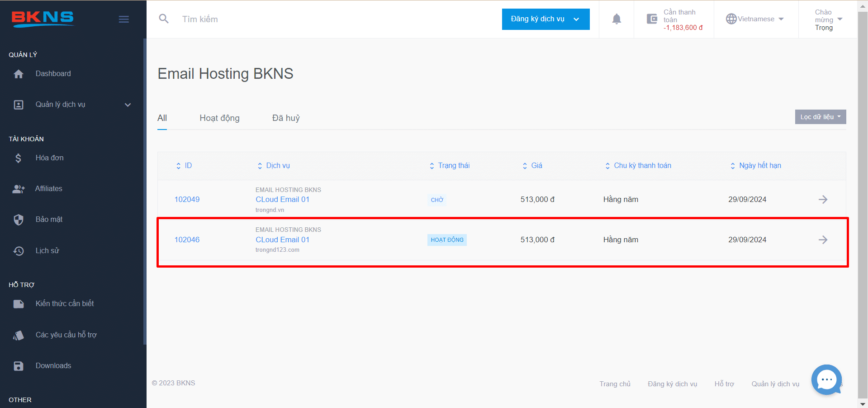
Task: Click the page scrollbar down arrow
Action: 863,404
